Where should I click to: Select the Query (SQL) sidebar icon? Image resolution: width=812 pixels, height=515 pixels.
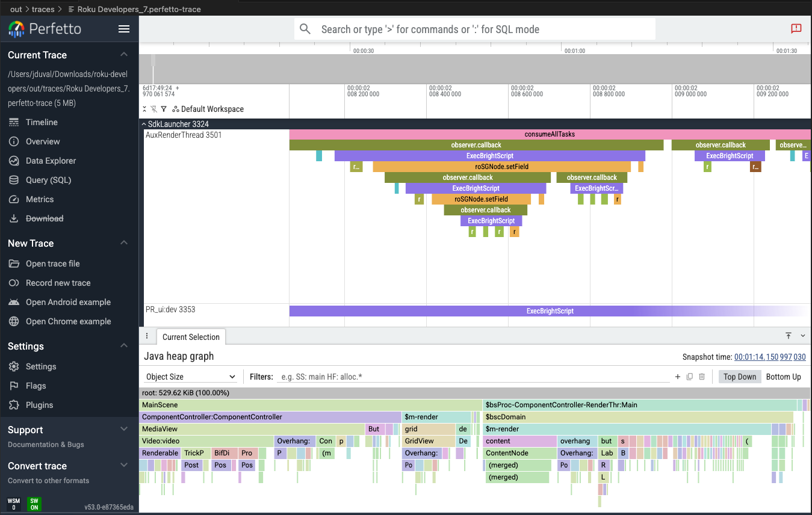[x=13, y=180]
